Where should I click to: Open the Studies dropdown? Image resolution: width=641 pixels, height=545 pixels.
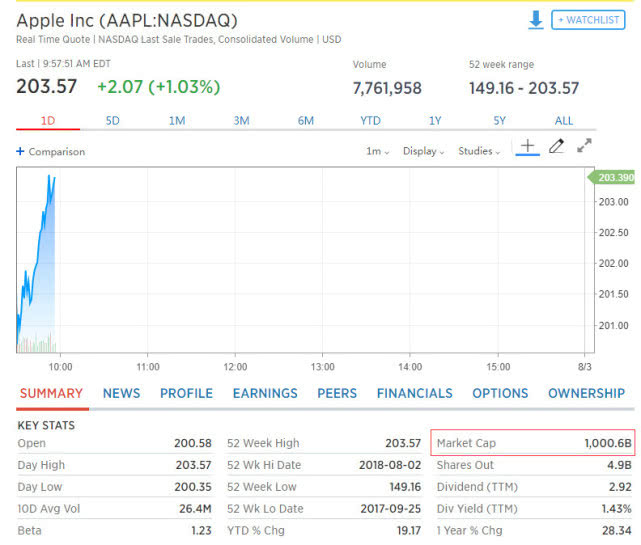click(479, 151)
